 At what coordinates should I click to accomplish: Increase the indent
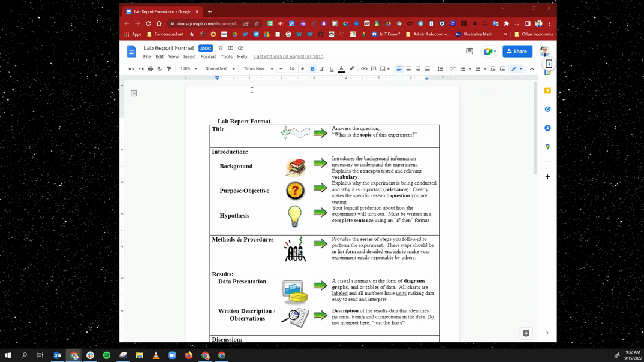(x=502, y=68)
